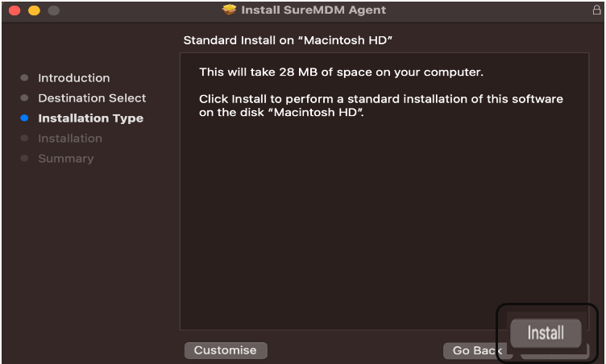The image size is (606, 364).
Task: Click the lock icon in title bar
Action: tap(596, 10)
